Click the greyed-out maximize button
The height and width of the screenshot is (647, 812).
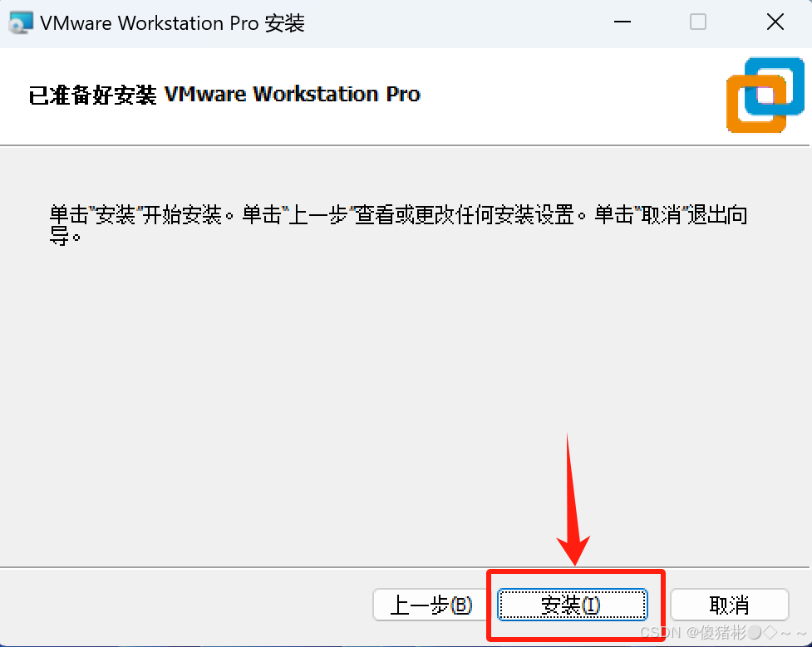(x=698, y=22)
